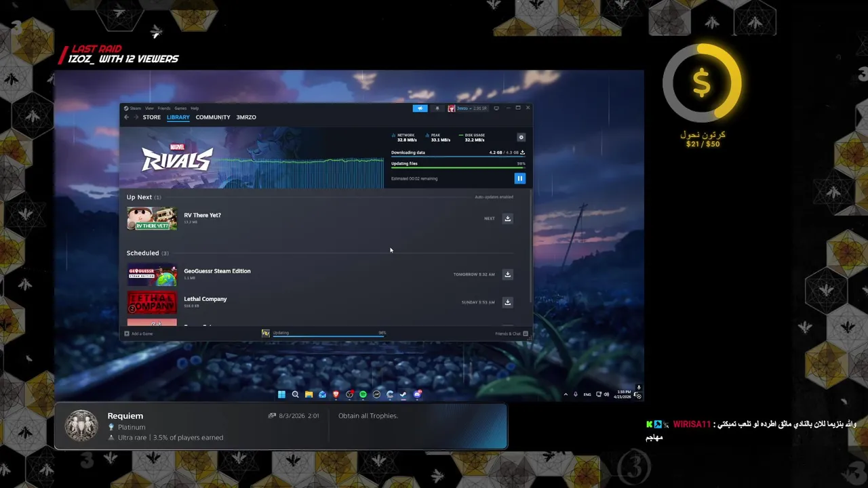
Task: Open the Steam menu
Action: (x=134, y=108)
